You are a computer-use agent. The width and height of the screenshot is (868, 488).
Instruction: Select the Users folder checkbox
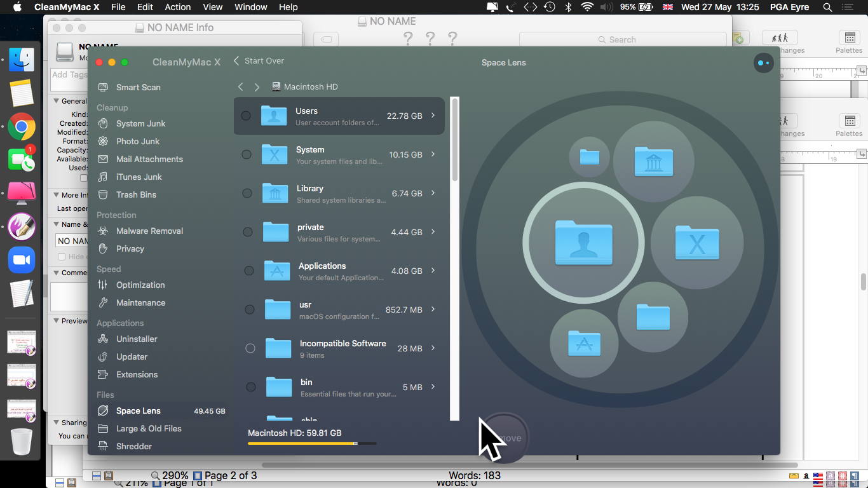(246, 116)
